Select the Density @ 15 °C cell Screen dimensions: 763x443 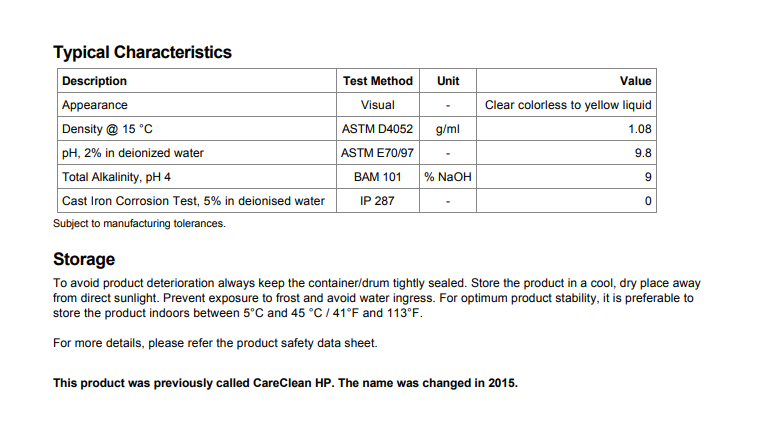pos(107,129)
